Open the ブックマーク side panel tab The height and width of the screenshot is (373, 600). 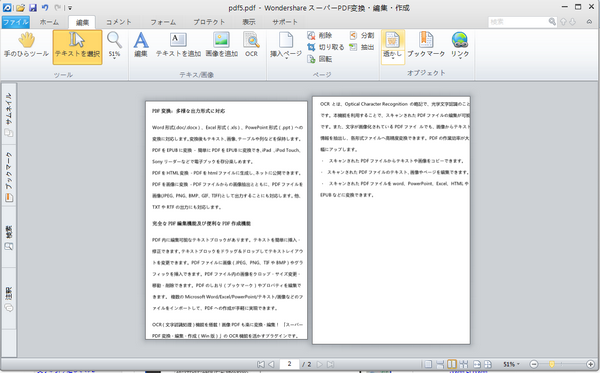coord(9,176)
